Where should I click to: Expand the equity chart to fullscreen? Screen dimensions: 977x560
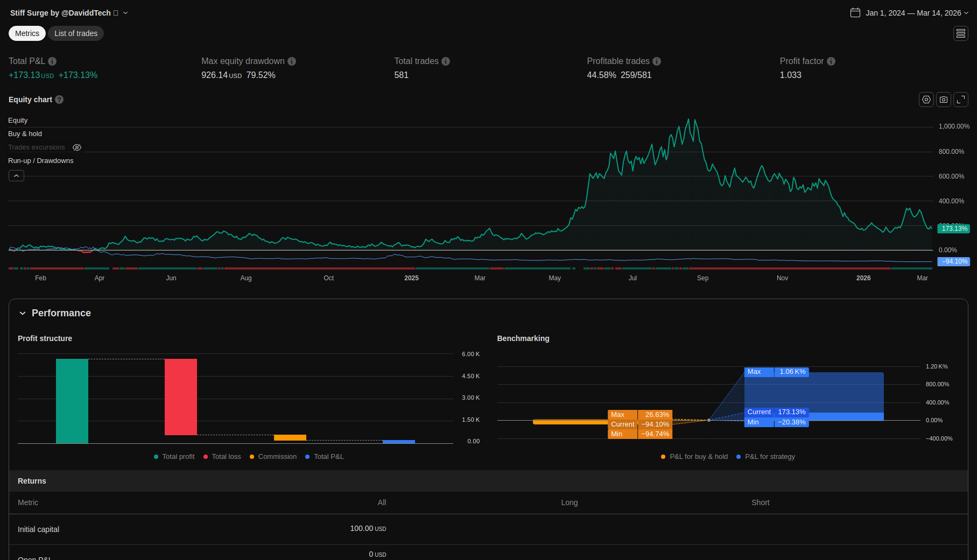[x=960, y=100]
